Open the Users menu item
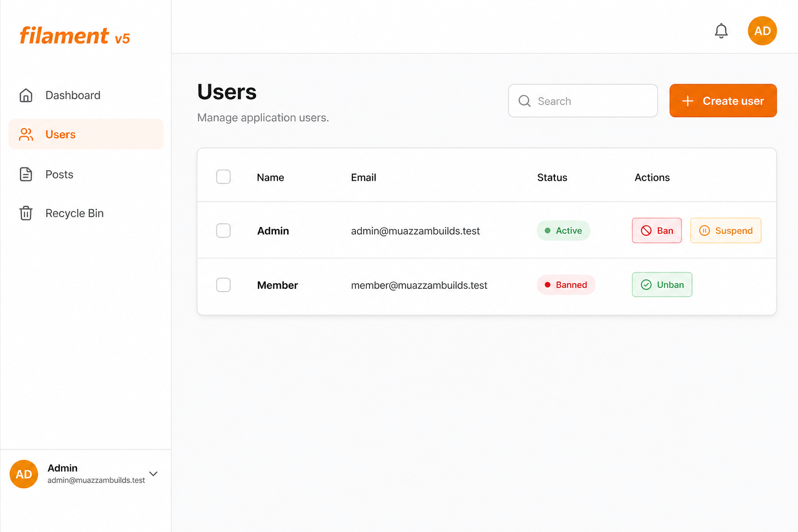 (86, 135)
